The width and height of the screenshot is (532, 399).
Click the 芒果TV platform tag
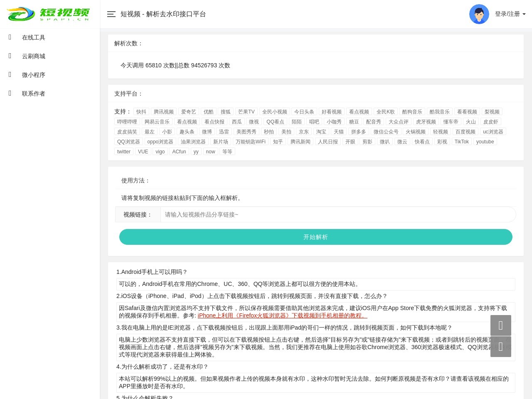[x=246, y=112]
